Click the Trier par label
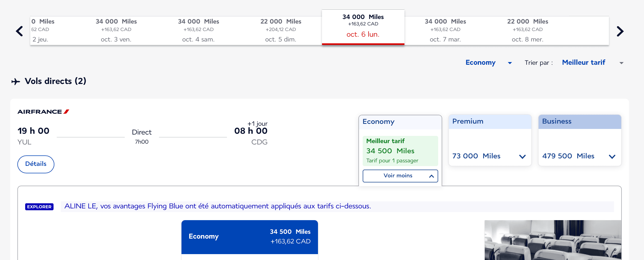 pos(539,63)
